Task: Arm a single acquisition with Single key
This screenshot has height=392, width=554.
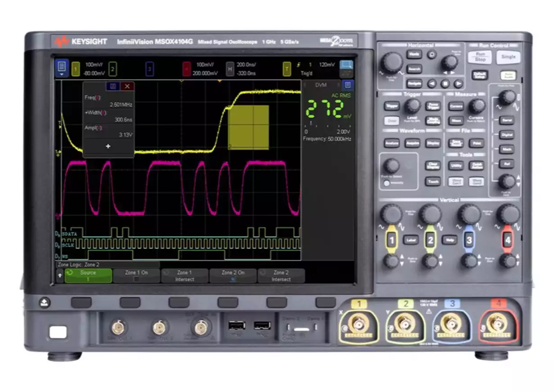Action: (509, 57)
